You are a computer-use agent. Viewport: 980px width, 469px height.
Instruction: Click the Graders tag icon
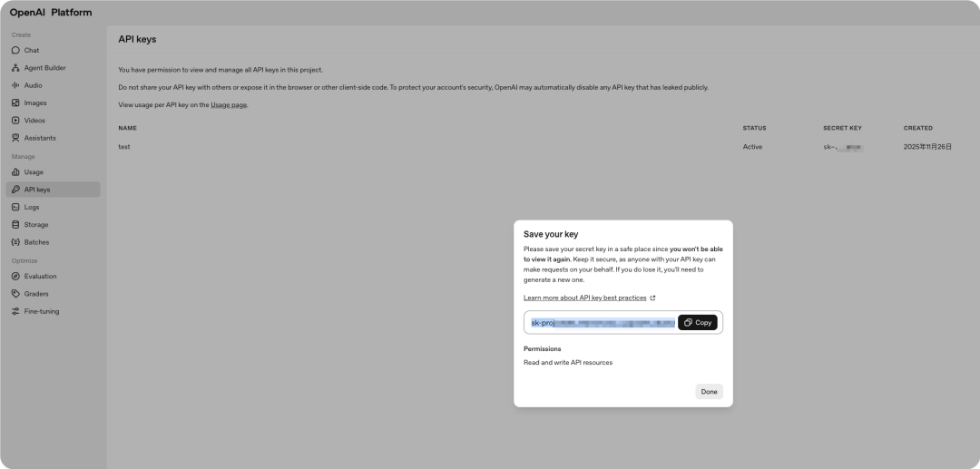tap(15, 294)
